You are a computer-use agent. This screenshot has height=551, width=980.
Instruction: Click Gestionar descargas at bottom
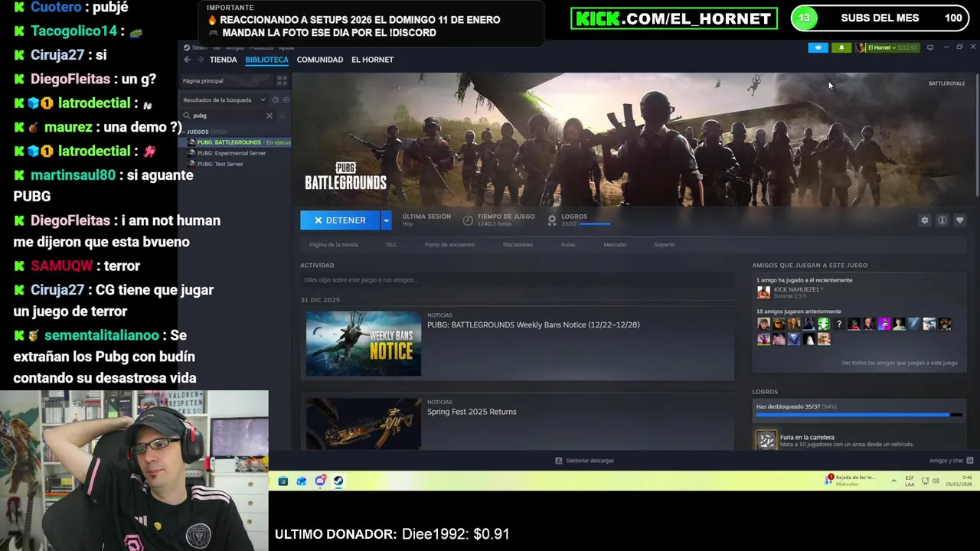pos(584,461)
